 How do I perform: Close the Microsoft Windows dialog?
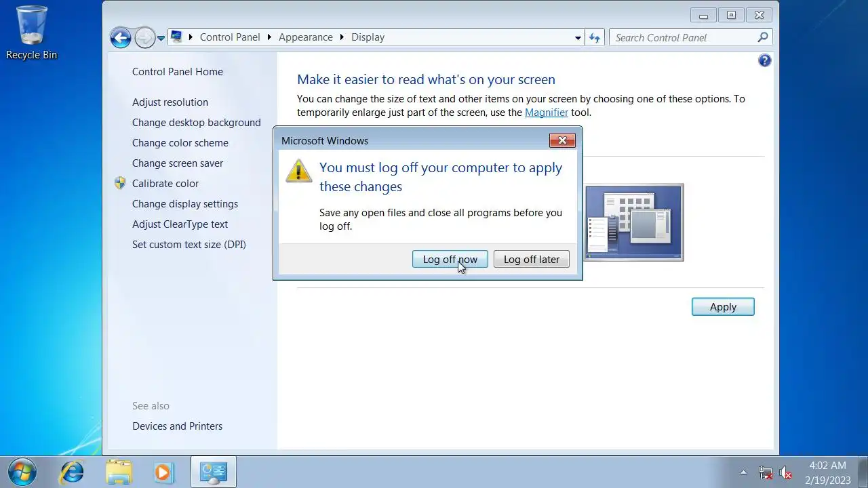562,140
